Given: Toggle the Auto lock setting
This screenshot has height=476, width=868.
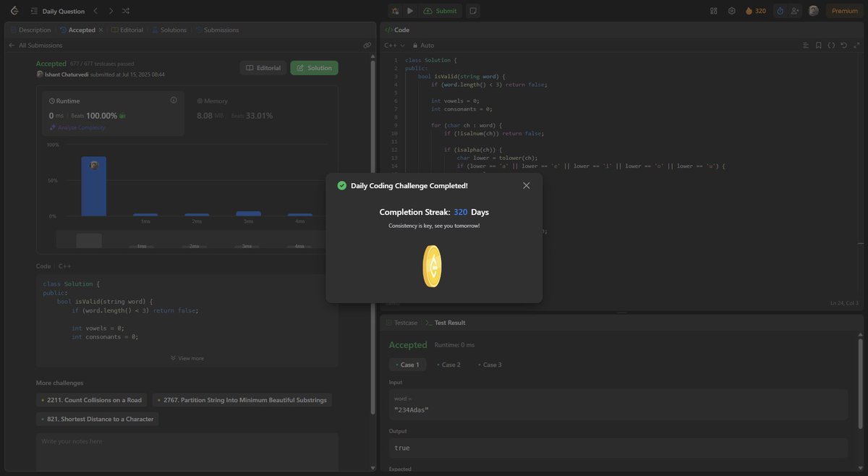Looking at the screenshot, I should coord(423,45).
